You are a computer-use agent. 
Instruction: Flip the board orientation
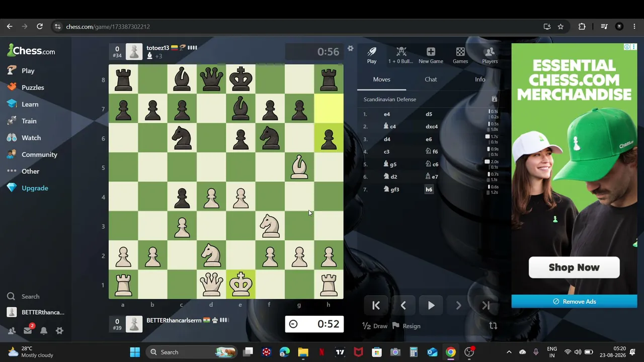(493, 326)
